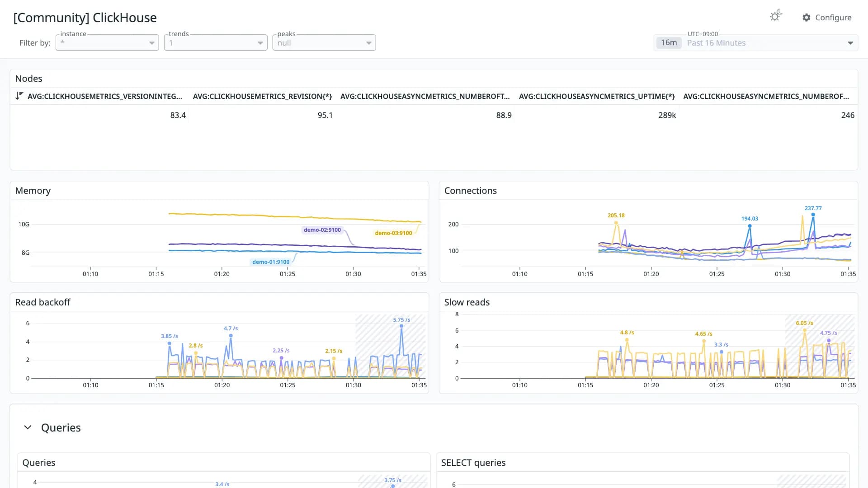Click the Connections panel title

[471, 191]
